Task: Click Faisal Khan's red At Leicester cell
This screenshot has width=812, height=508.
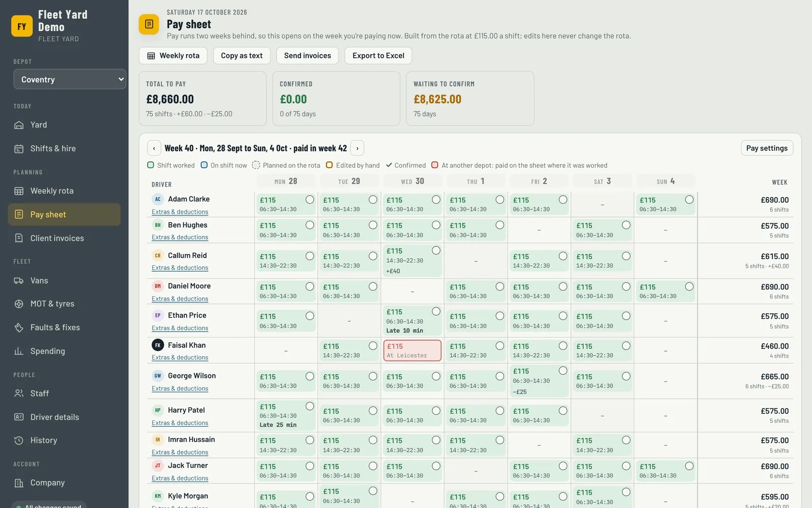Action: tap(412, 351)
